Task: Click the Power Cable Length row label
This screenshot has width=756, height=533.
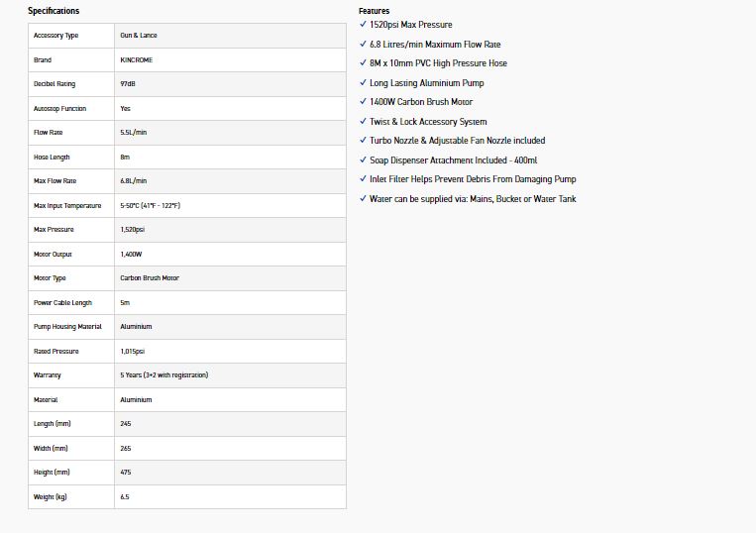Action: pyautogui.click(x=62, y=302)
